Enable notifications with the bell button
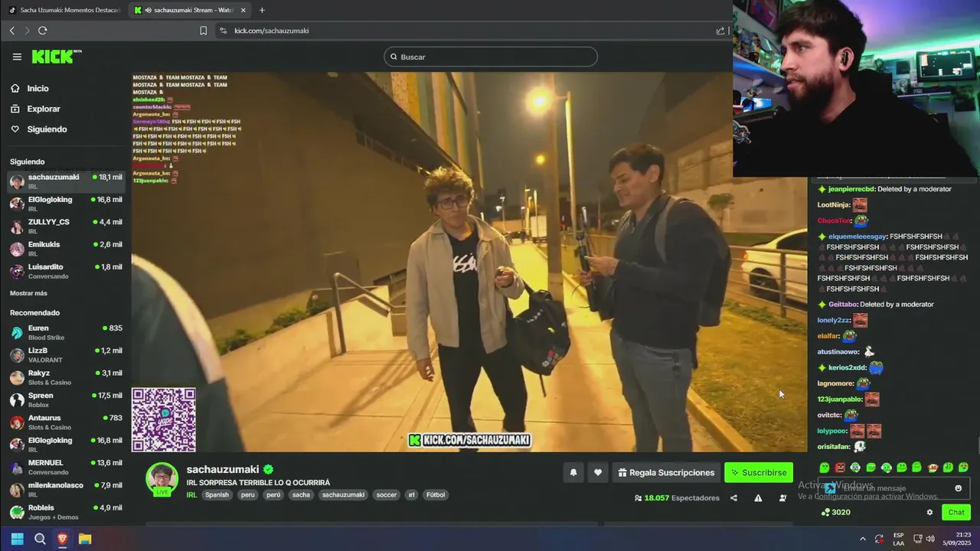The width and height of the screenshot is (980, 551). (x=573, y=473)
